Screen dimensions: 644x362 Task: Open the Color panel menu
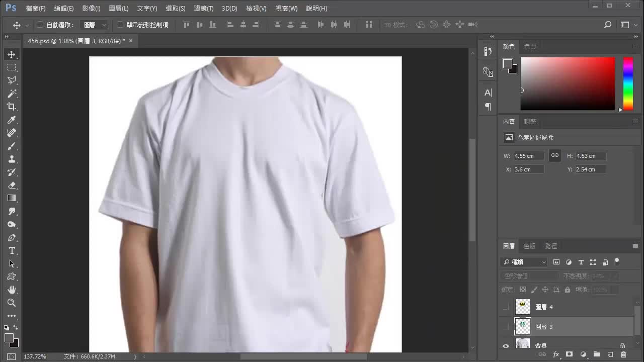coord(635,46)
